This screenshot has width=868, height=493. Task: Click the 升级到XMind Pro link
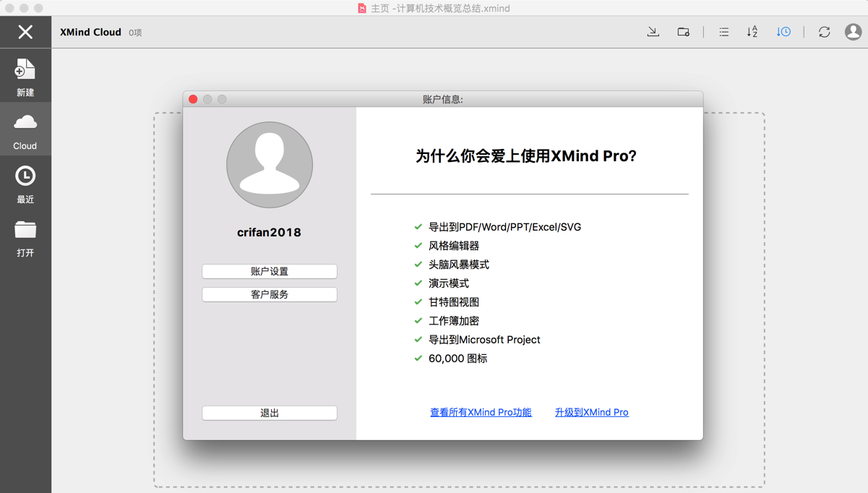pyautogui.click(x=591, y=412)
